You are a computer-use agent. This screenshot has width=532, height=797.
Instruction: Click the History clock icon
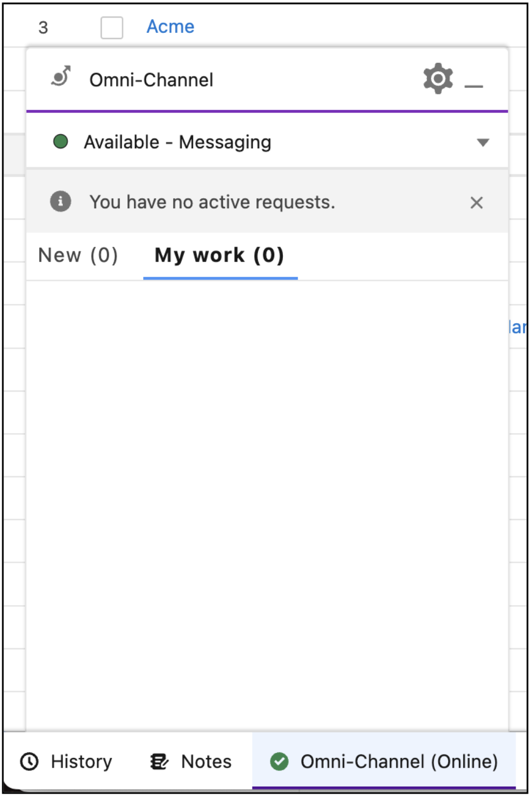[29, 762]
